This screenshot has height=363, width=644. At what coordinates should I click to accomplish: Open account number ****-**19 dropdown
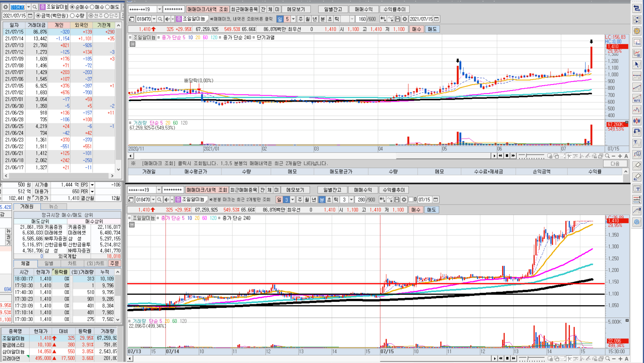159,9
